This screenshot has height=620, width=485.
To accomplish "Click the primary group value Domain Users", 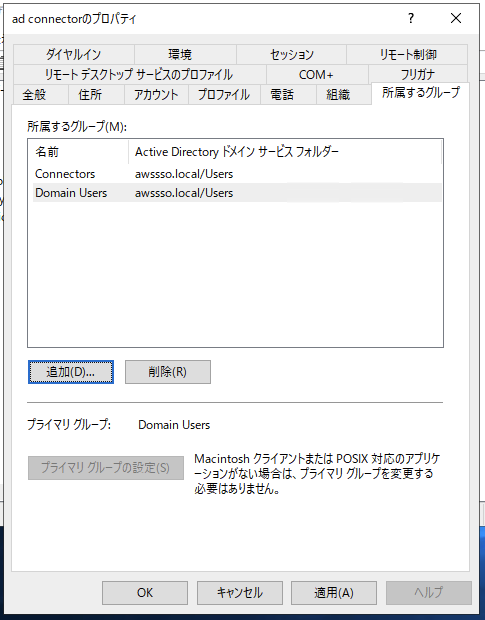I will click(x=174, y=425).
